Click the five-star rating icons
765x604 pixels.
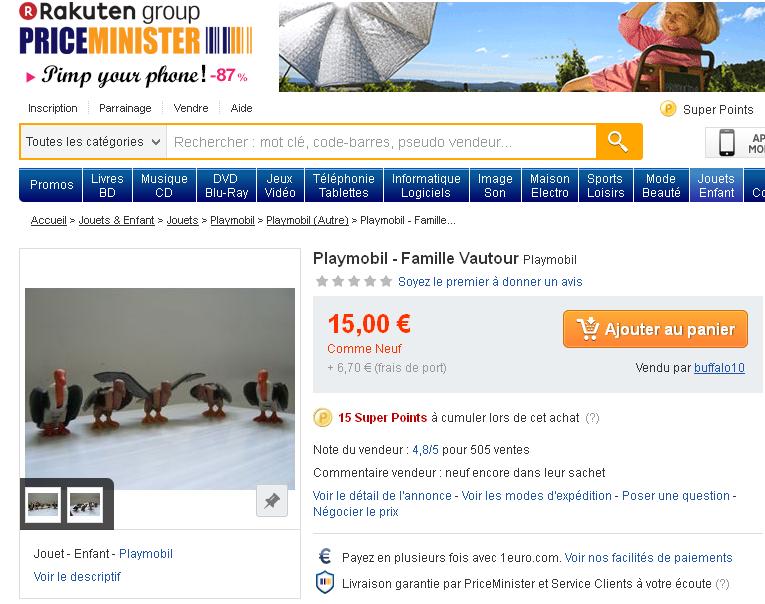pyautogui.click(x=354, y=282)
